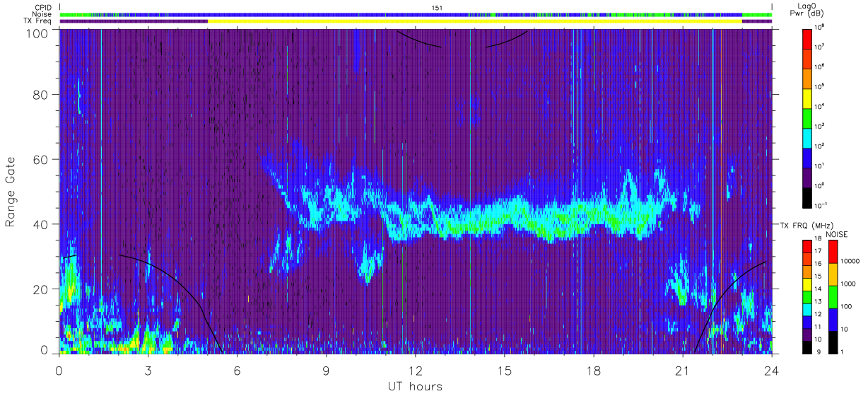The width and height of the screenshot is (868, 401).
Task: Click the x-axis tick label '9'
Action: pos(327,370)
